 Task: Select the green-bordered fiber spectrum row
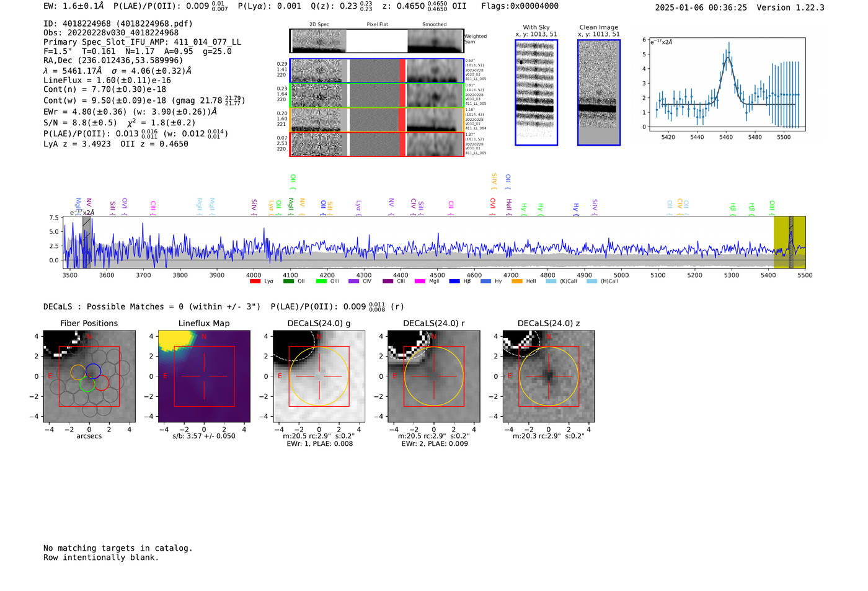pyautogui.click(x=376, y=95)
